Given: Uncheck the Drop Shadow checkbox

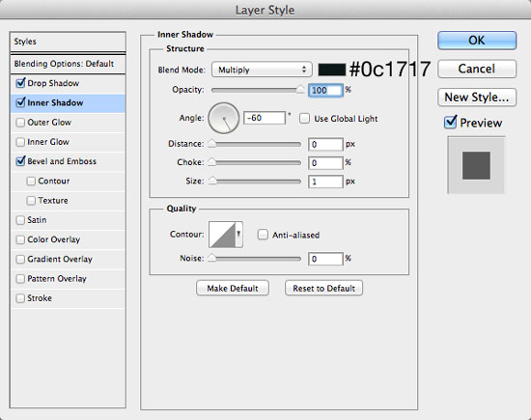Looking at the screenshot, I should click(x=20, y=83).
